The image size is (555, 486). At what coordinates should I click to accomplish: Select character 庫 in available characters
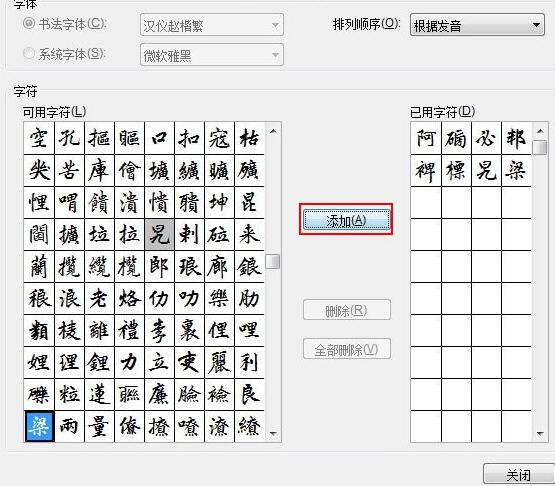(99, 170)
